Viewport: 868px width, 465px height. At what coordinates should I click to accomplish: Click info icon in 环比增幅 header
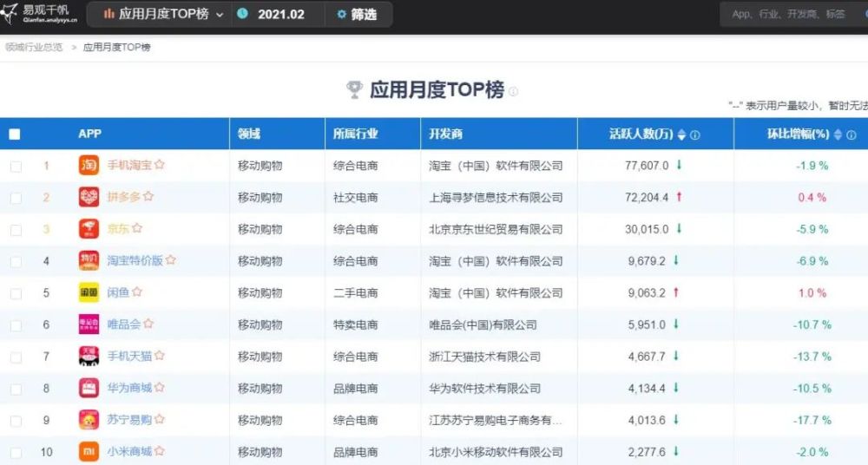(852, 134)
